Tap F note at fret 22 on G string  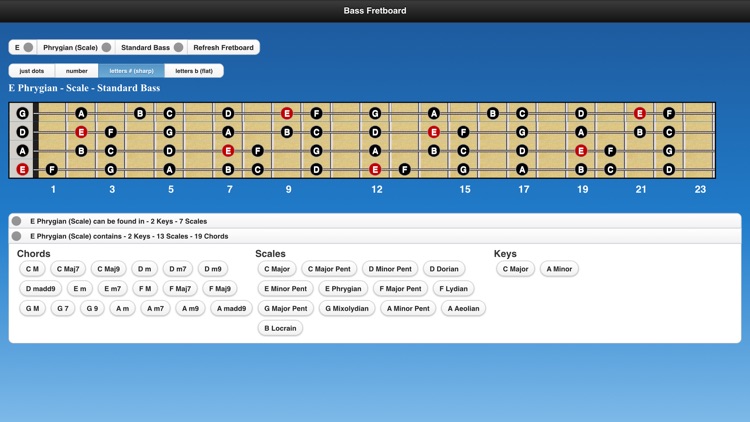click(669, 113)
